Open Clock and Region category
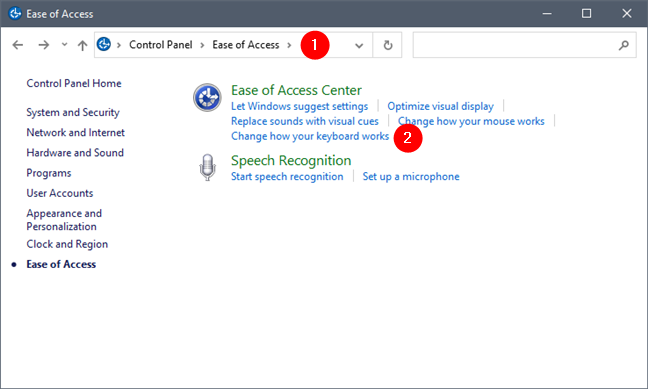Screen dimensions: 648x389 coord(67,244)
